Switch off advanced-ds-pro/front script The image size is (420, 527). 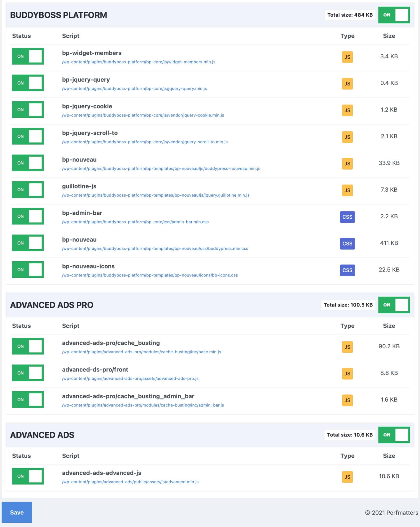tap(28, 373)
